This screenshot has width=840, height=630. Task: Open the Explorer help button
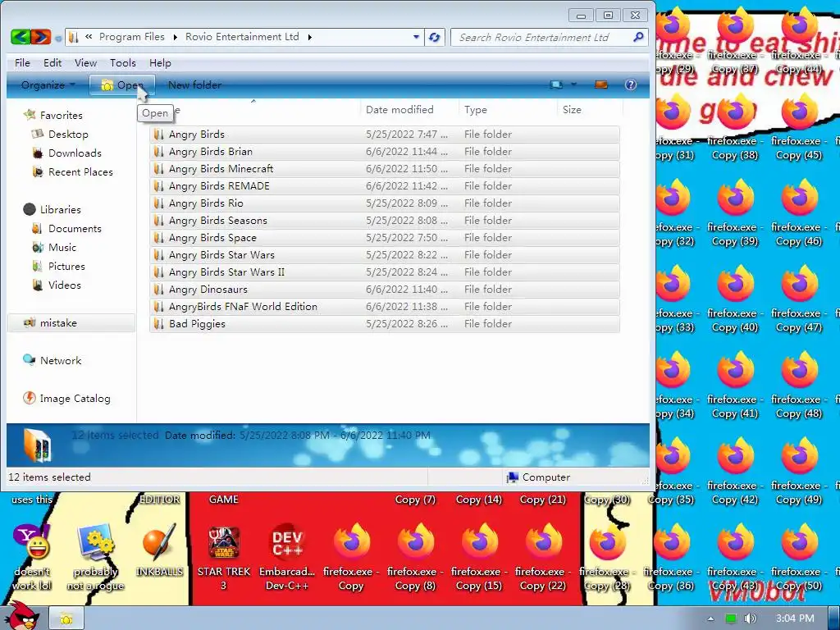[631, 84]
